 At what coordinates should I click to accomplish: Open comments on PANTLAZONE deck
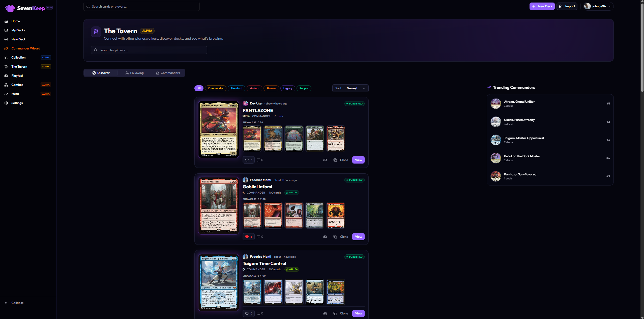[260, 160]
